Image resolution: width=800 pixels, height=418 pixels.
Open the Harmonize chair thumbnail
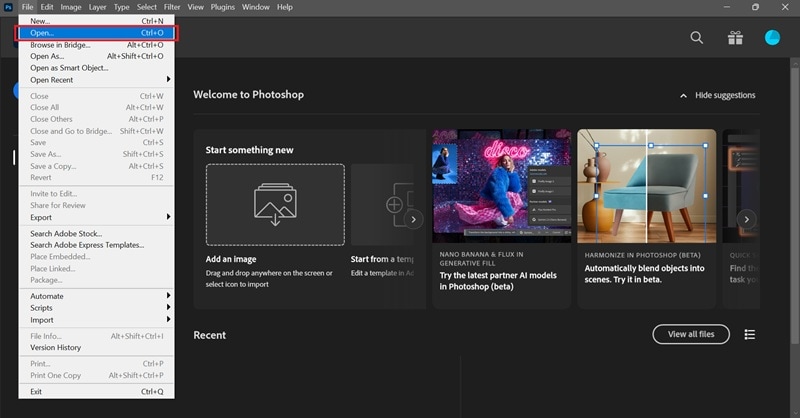[x=646, y=186]
